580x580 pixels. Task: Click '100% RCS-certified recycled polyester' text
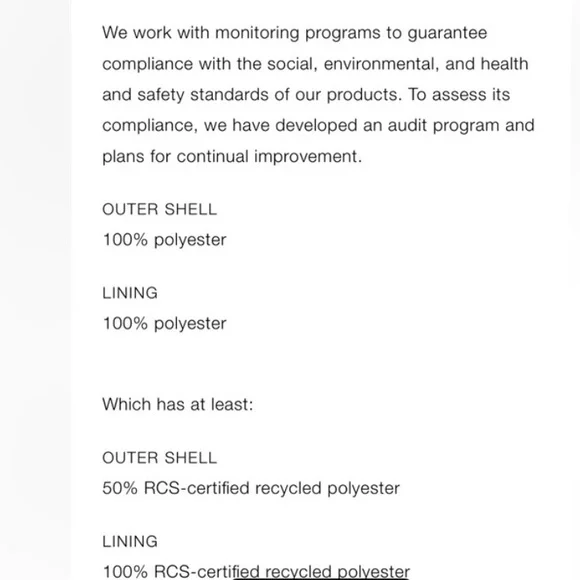(x=256, y=572)
